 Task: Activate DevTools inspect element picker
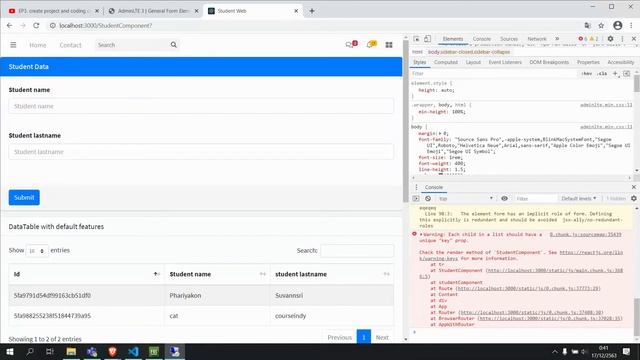click(416, 39)
